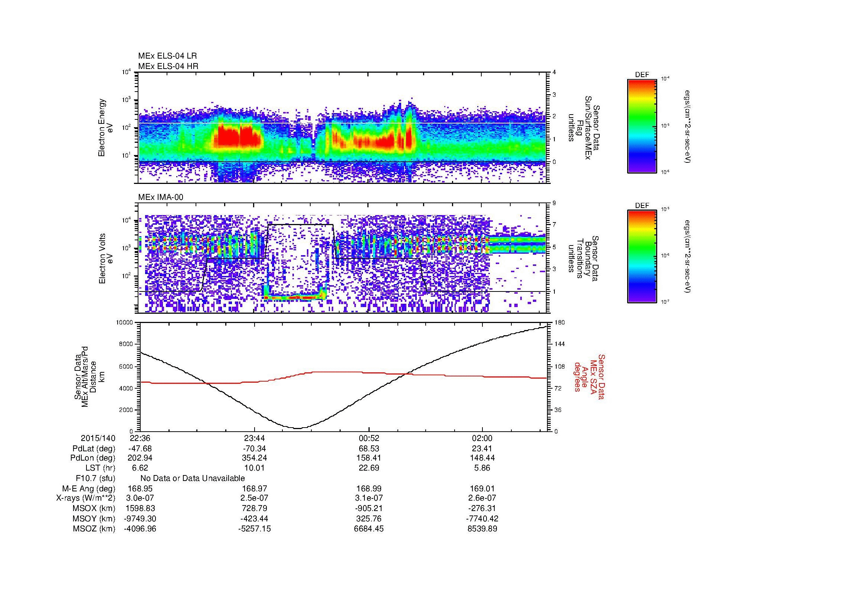Image resolution: width=868 pixels, height=613 pixels.
Task: Click the MSOX (km) row label
Action: coord(94,509)
